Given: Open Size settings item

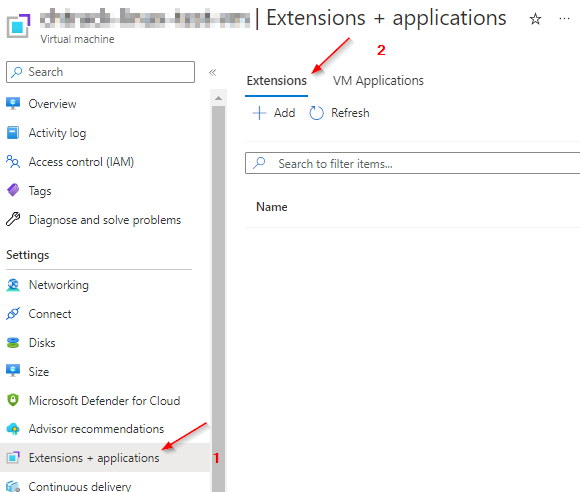Looking at the screenshot, I should tap(38, 372).
